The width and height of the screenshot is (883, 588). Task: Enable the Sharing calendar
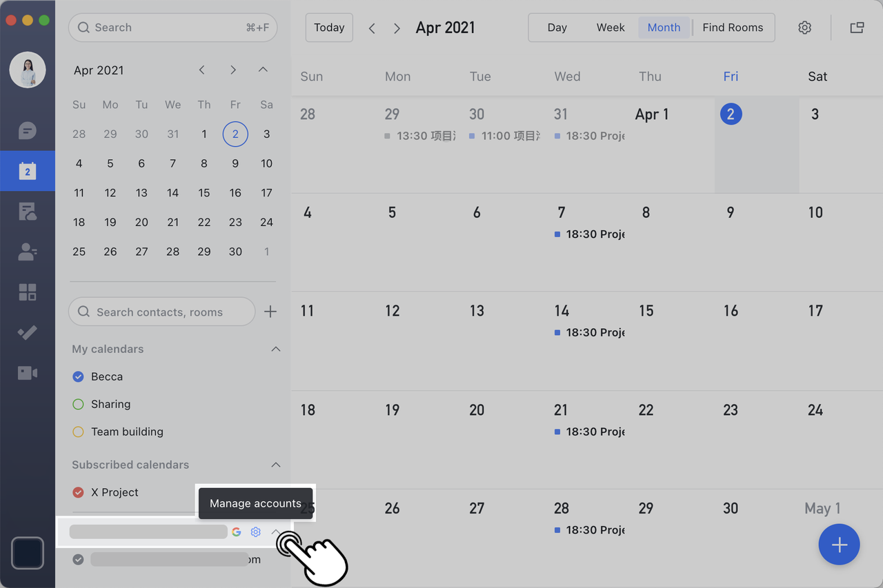77,404
